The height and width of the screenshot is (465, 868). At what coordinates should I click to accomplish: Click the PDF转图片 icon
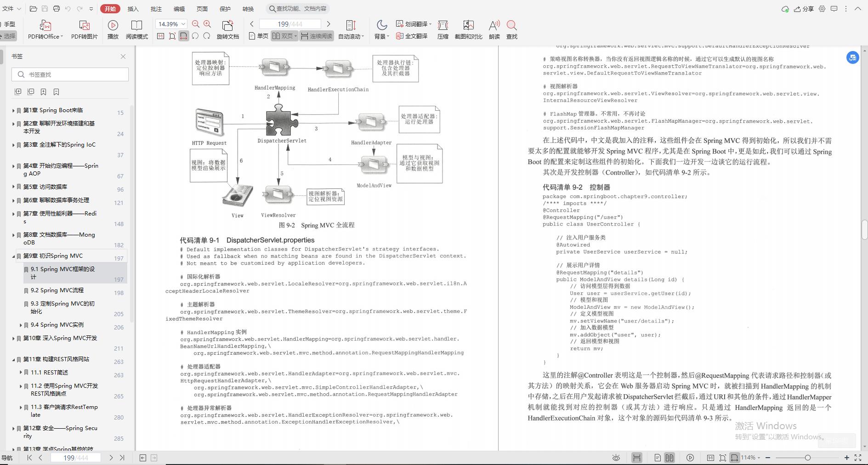pyautogui.click(x=85, y=25)
